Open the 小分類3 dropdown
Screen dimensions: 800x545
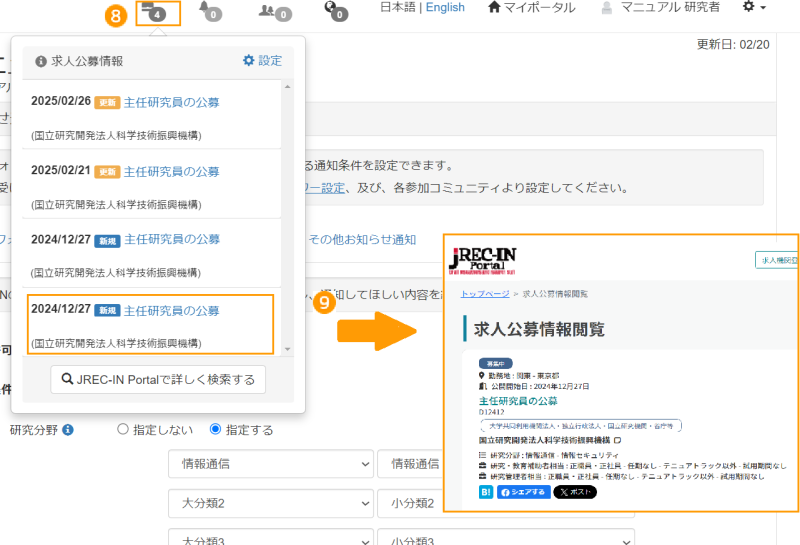pos(506,537)
